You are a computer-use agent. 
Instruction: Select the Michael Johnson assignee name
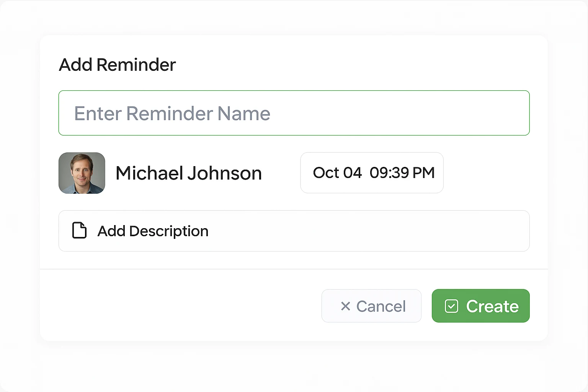point(188,173)
